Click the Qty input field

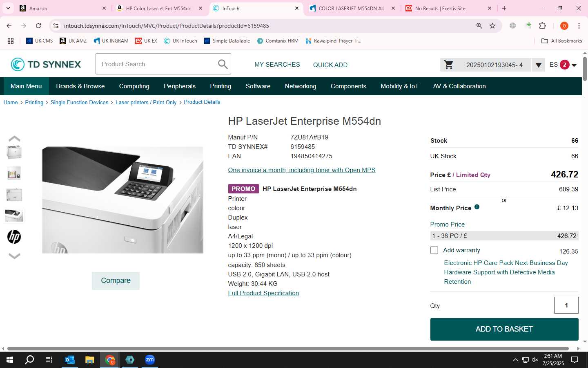(x=566, y=305)
